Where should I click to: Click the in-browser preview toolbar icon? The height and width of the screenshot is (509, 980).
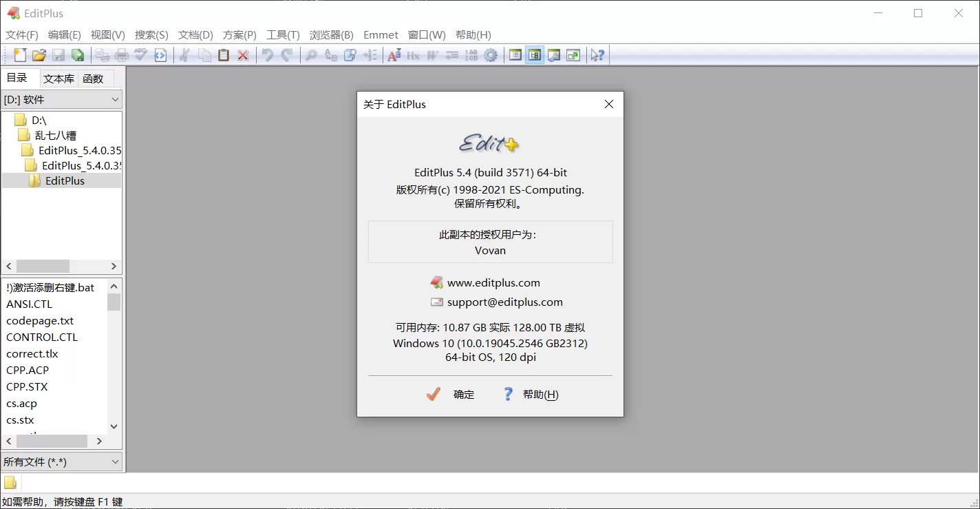click(573, 55)
